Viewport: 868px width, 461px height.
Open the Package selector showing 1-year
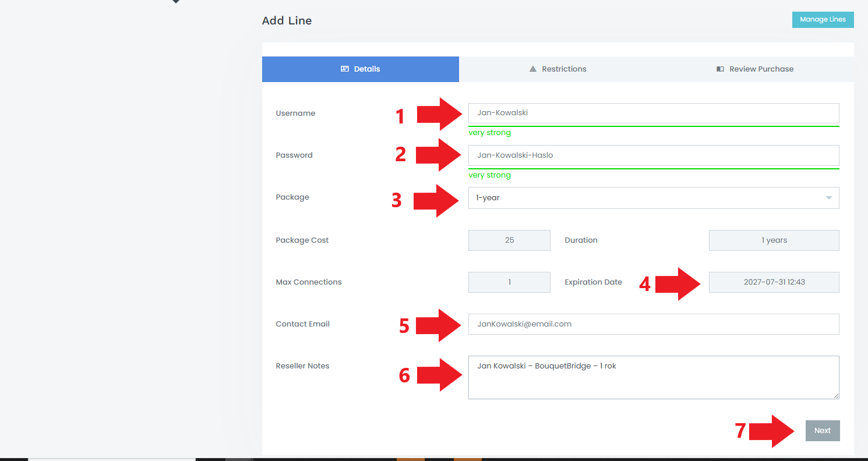[x=654, y=198]
